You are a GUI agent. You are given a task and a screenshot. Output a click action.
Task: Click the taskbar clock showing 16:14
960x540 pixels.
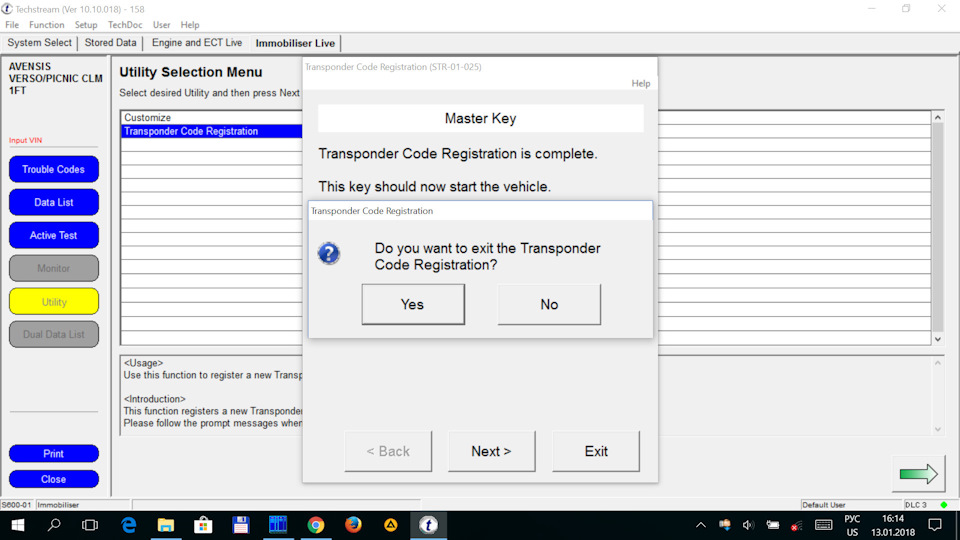click(x=893, y=525)
